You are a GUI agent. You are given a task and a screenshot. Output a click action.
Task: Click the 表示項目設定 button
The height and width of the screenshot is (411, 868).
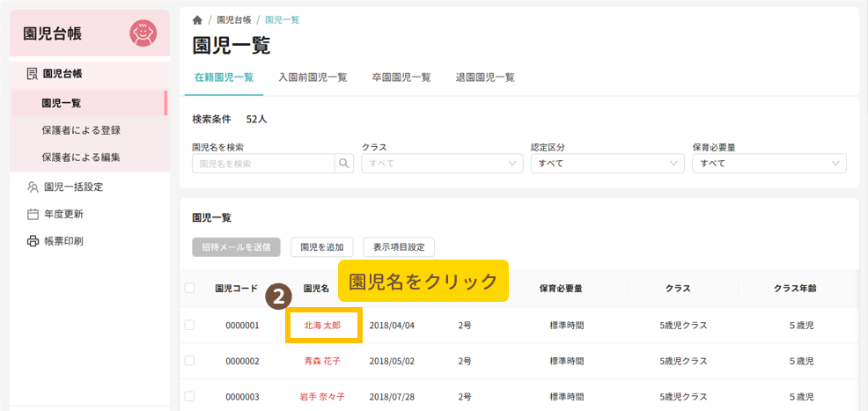pyautogui.click(x=399, y=247)
